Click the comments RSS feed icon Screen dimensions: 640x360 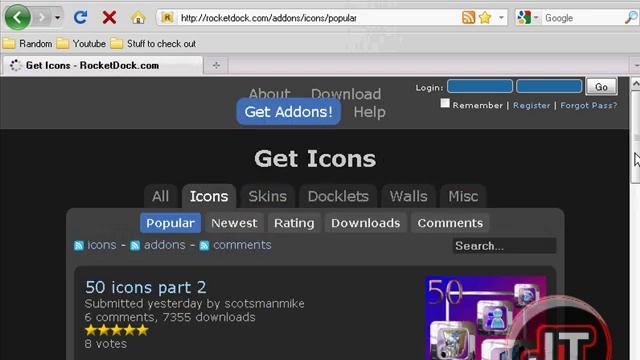click(204, 245)
